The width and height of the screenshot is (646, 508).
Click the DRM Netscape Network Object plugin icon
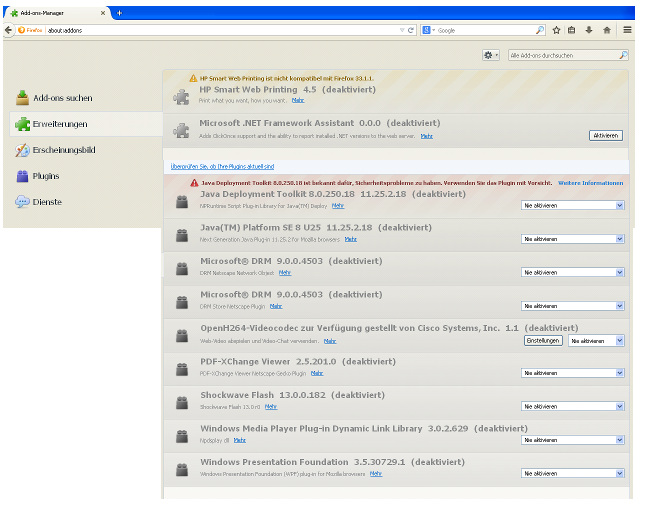[x=182, y=269]
